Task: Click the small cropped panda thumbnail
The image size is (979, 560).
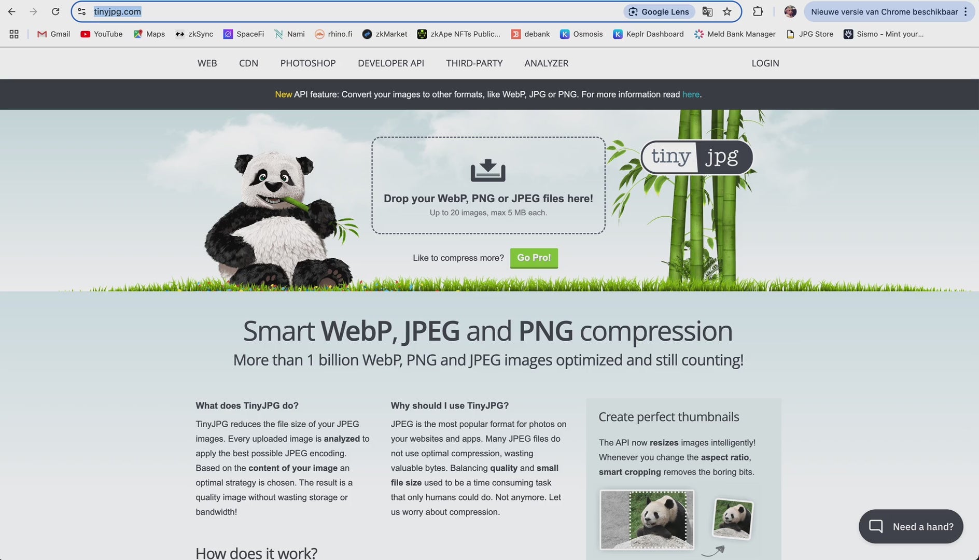Action: 733,519
